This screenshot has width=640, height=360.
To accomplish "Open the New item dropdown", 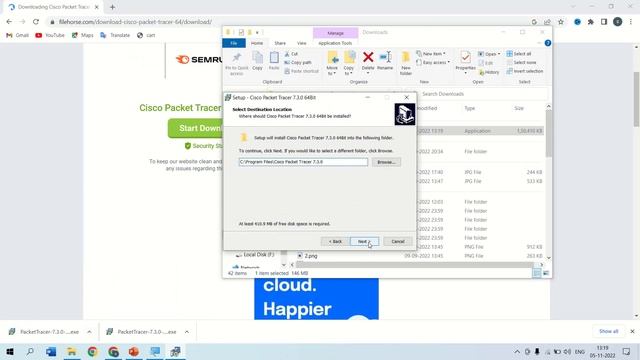I will 431,54.
